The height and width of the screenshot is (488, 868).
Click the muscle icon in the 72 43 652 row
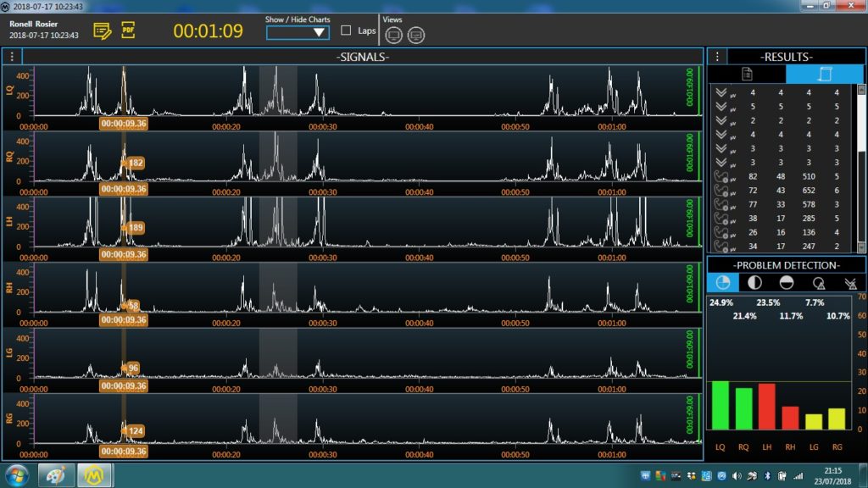coord(721,191)
